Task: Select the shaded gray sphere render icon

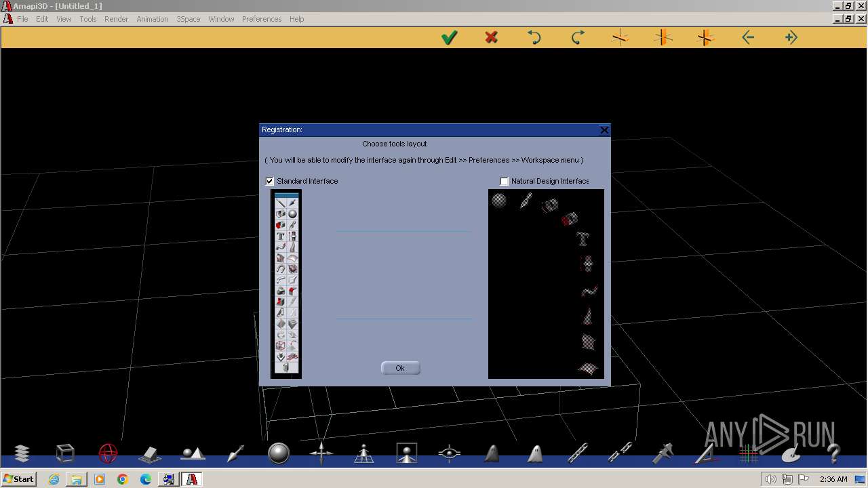Action: click(279, 453)
